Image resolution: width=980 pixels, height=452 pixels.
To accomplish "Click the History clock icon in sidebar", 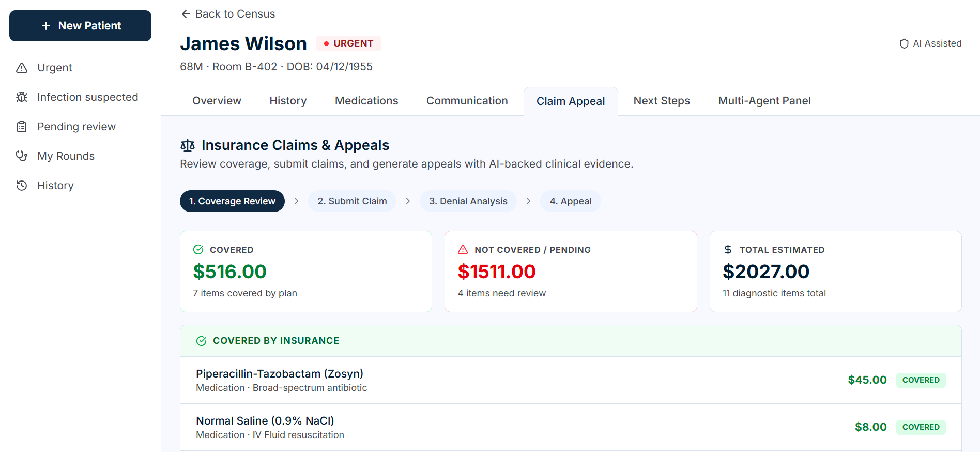I will tap(22, 186).
